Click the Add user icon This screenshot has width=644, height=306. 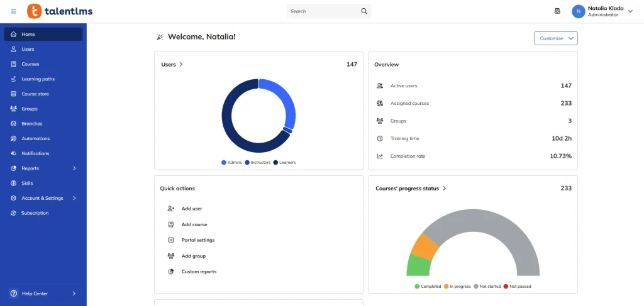click(x=170, y=209)
